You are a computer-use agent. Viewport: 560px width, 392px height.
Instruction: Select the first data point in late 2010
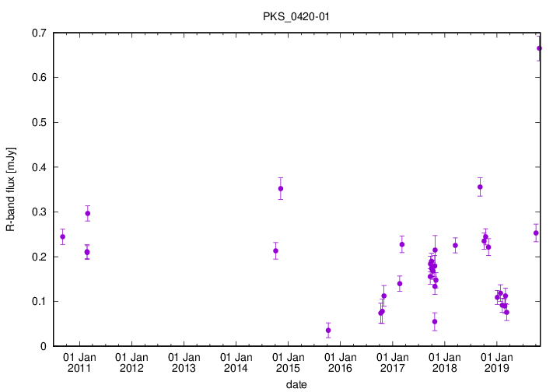click(62, 236)
